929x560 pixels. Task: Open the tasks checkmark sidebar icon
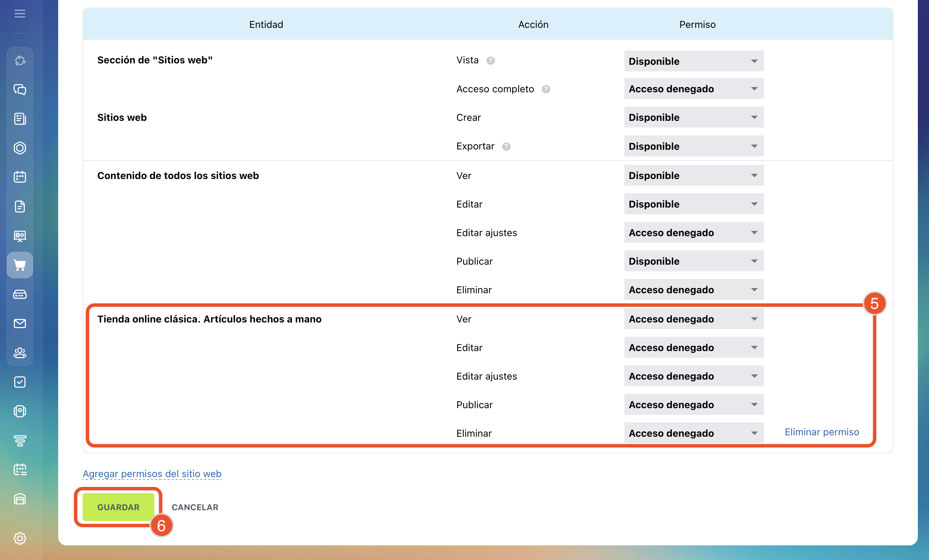click(20, 382)
